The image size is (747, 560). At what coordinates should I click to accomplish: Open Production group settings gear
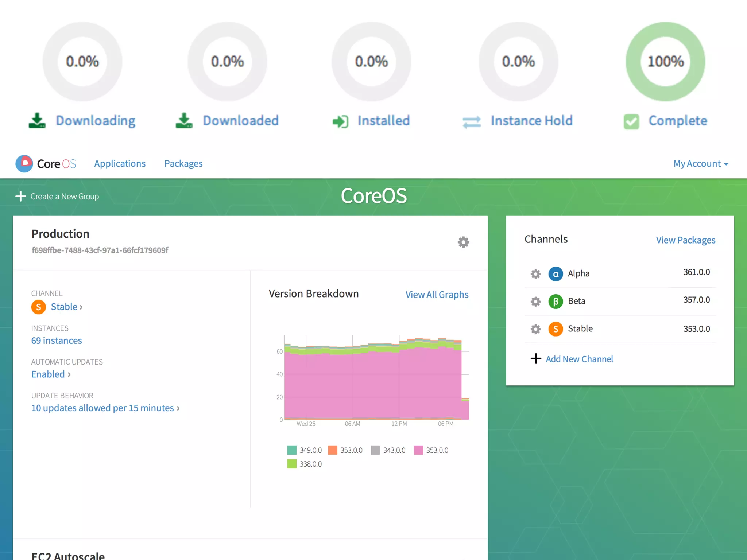(463, 242)
